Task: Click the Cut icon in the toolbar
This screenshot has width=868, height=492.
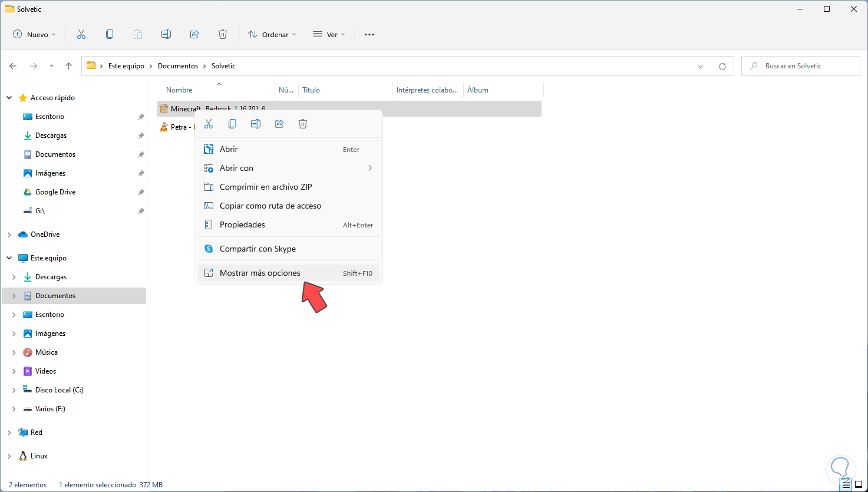Action: point(81,34)
